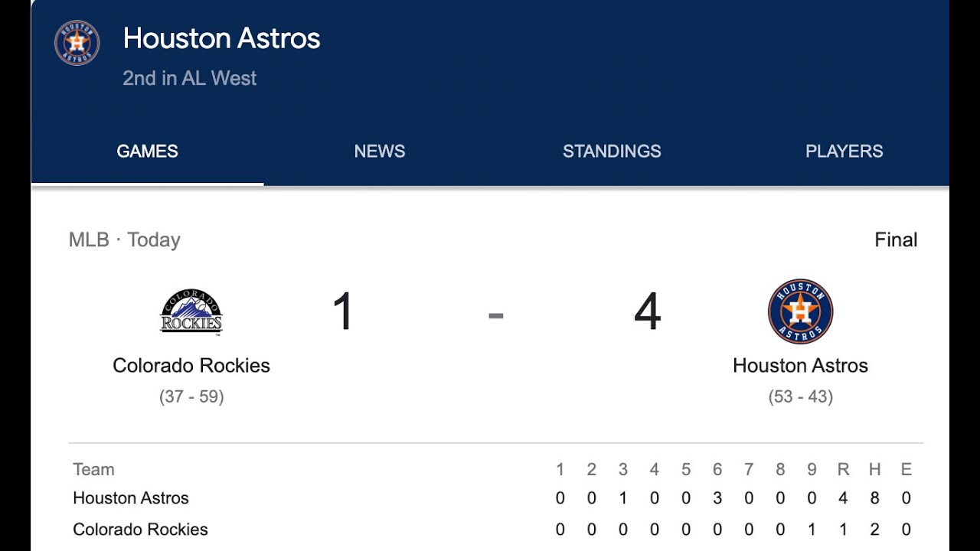Open the Houston Astros name below its logo
Image resolution: width=980 pixels, height=551 pixels.
[800, 366]
